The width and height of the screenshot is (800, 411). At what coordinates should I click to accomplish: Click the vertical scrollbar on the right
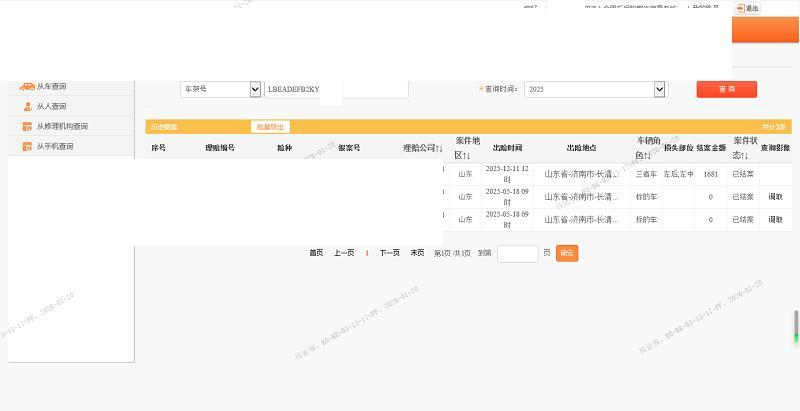[x=796, y=325]
